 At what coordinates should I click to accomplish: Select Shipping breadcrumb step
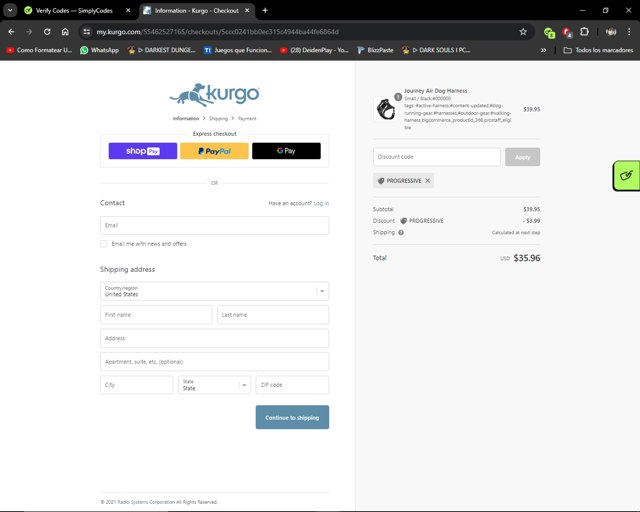(218, 118)
